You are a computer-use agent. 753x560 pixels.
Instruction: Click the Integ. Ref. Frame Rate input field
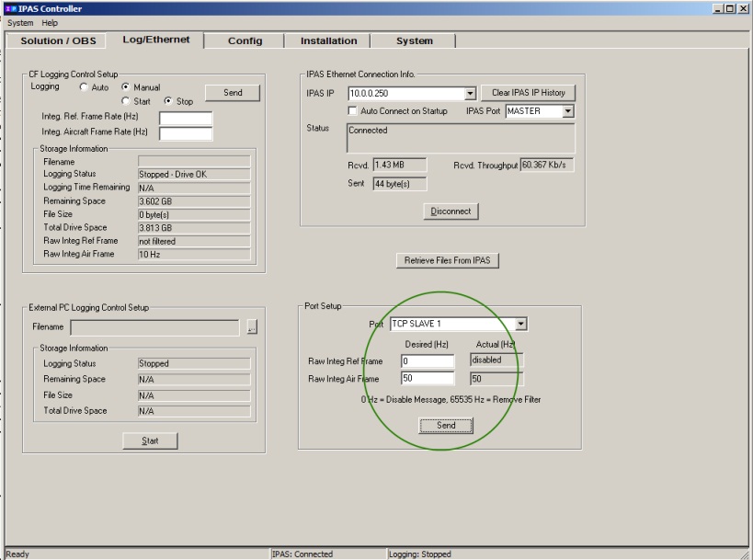click(x=186, y=118)
